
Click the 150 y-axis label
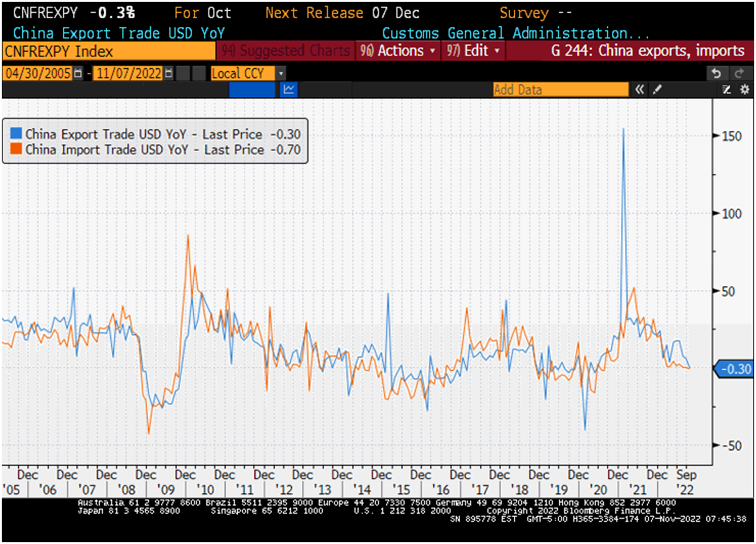tap(731, 136)
